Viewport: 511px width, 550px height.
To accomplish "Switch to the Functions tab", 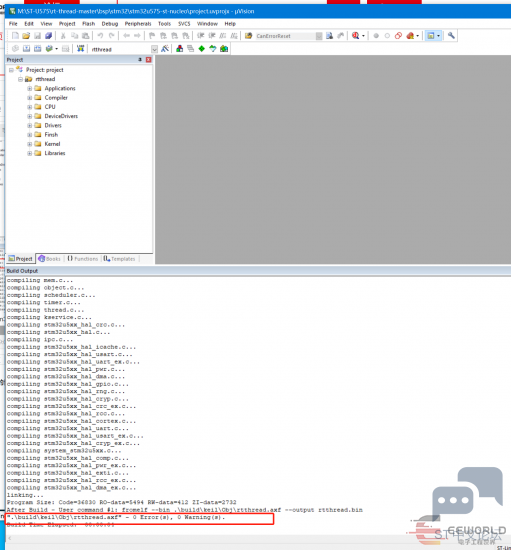I will click(x=83, y=259).
